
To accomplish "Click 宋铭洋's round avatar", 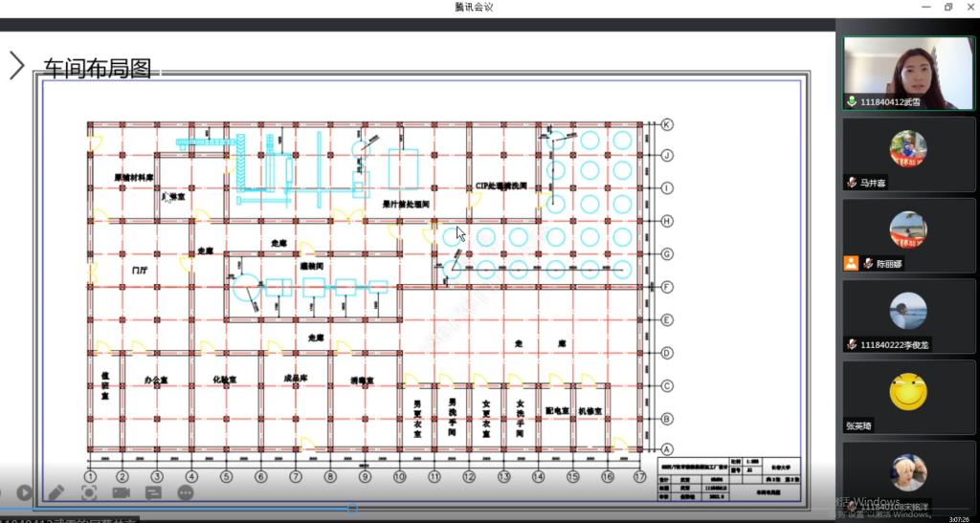I will 908,472.
